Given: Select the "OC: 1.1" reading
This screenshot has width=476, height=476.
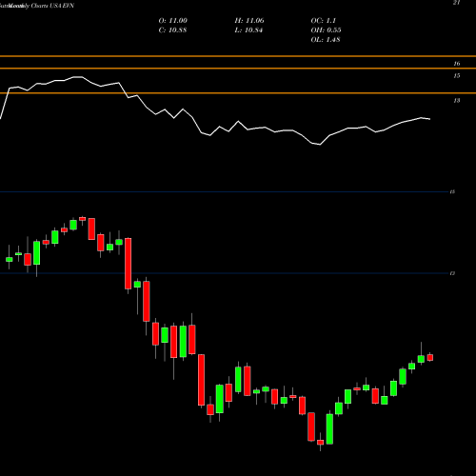Looking at the screenshot, I should point(324,21).
